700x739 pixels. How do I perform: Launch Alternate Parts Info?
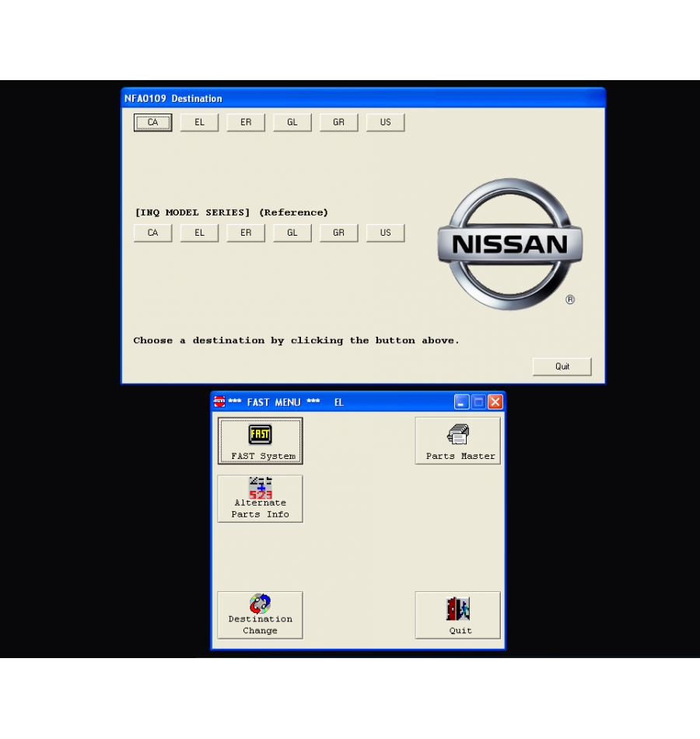click(261, 499)
